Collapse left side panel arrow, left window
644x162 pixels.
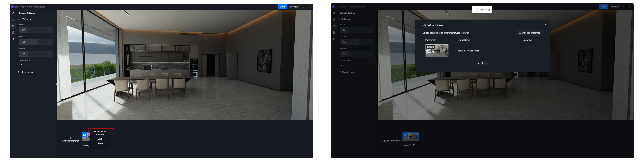[x=56, y=84]
